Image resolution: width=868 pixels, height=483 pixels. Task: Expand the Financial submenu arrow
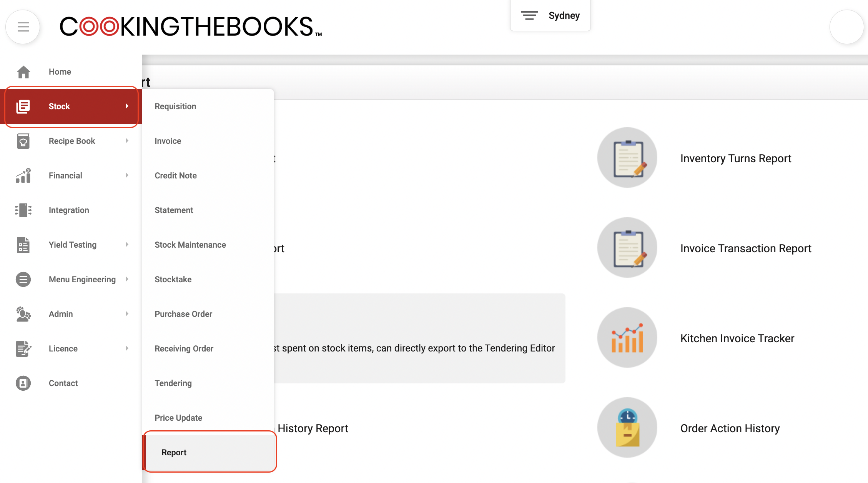pos(127,175)
